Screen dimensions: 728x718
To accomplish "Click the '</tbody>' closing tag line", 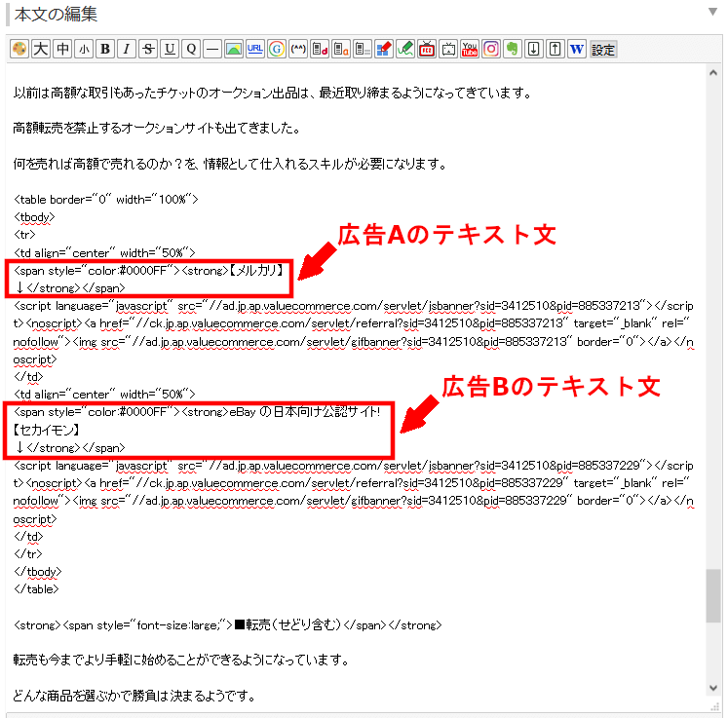I will [x=38, y=572].
